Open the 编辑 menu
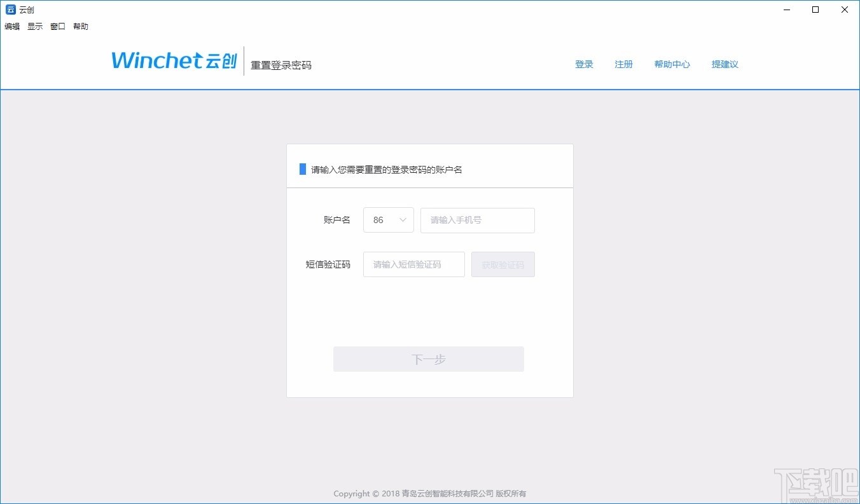Screen dimensions: 860x504 coord(12,27)
